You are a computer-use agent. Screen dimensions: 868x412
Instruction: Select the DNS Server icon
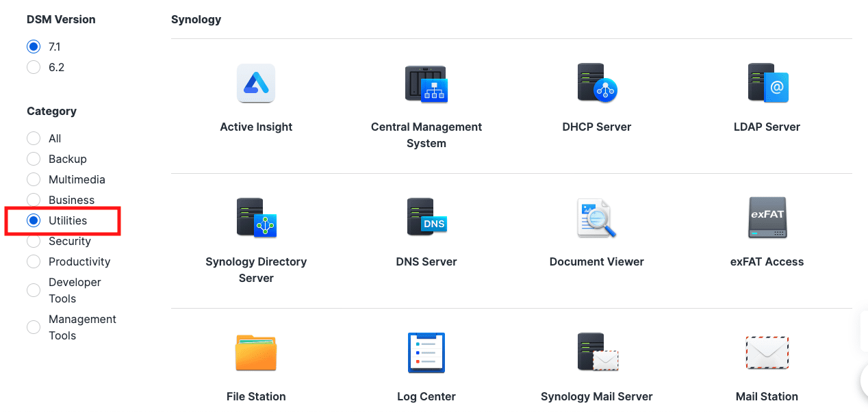(426, 218)
